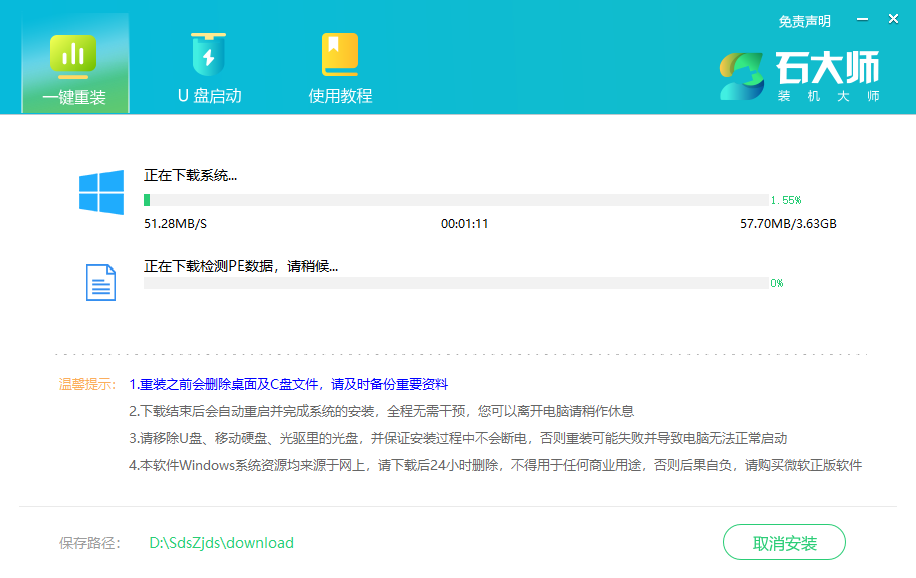Select the 1.55% progress percentage text
Image resolution: width=916 pixels, height=578 pixels.
(786, 199)
